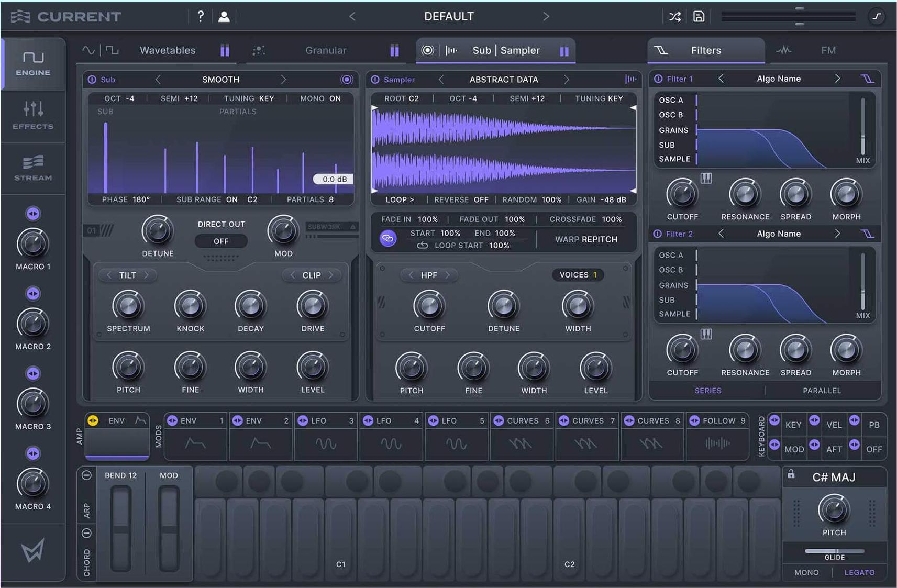Screen dimensions: 897x588
Task: Open the Effects section in the sidebar
Action: 32,116
